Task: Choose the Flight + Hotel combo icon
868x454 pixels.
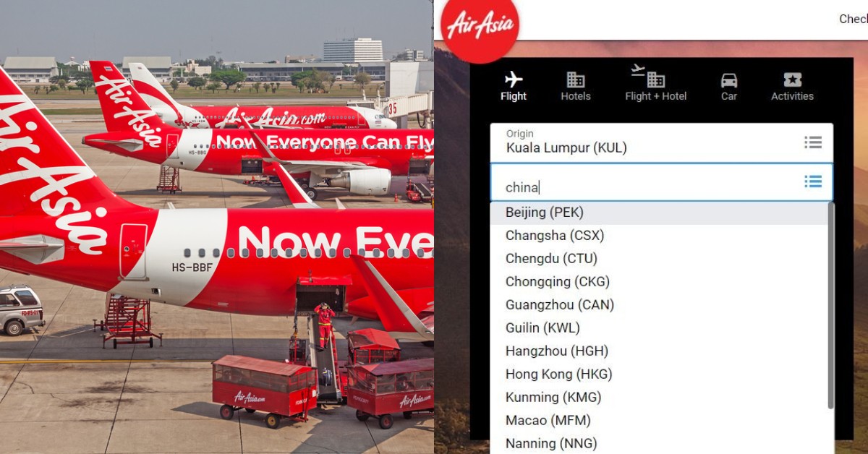Action: pos(647,77)
